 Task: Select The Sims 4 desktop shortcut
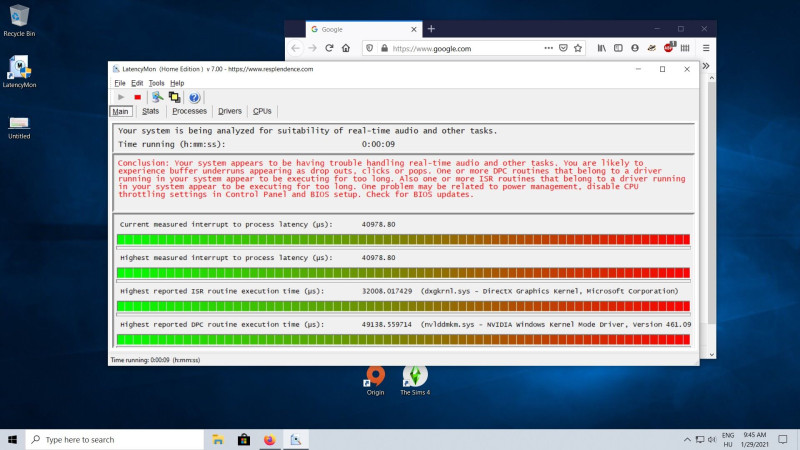tap(415, 381)
